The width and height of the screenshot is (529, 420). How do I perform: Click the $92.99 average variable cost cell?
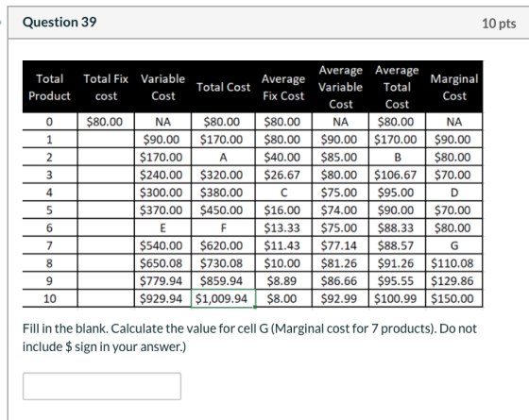click(341, 298)
